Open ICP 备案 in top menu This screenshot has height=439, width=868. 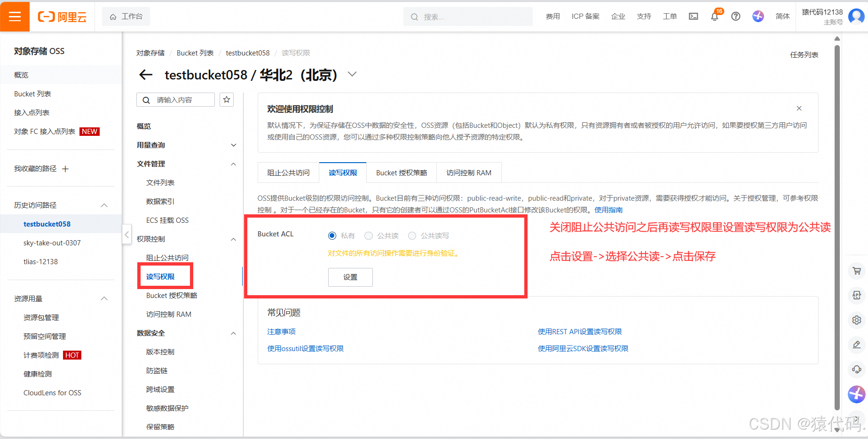tap(585, 16)
